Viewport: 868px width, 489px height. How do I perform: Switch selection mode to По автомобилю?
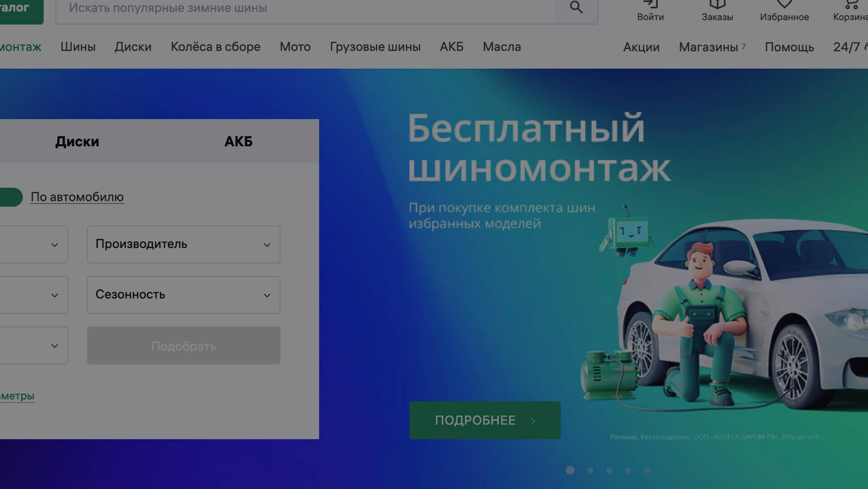click(77, 197)
